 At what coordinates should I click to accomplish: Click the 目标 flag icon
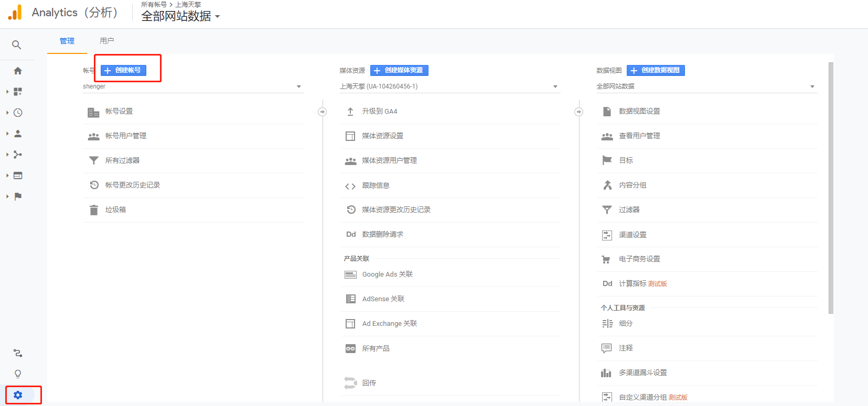tap(607, 160)
